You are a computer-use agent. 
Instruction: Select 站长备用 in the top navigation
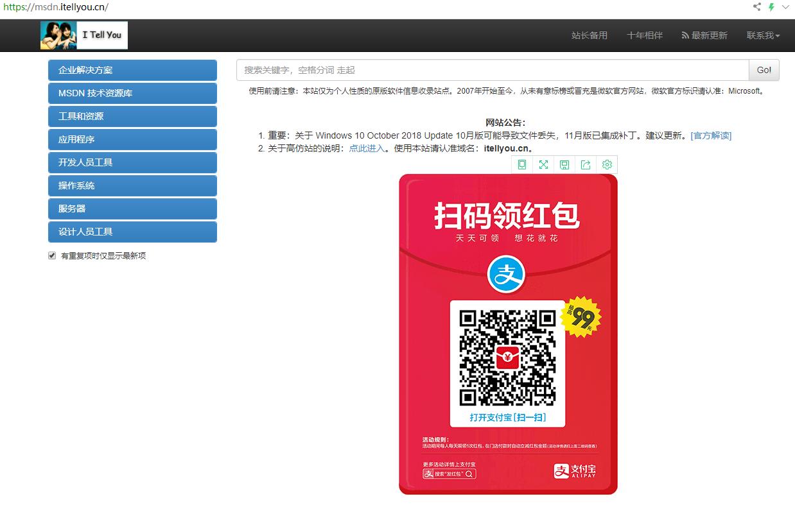(590, 35)
